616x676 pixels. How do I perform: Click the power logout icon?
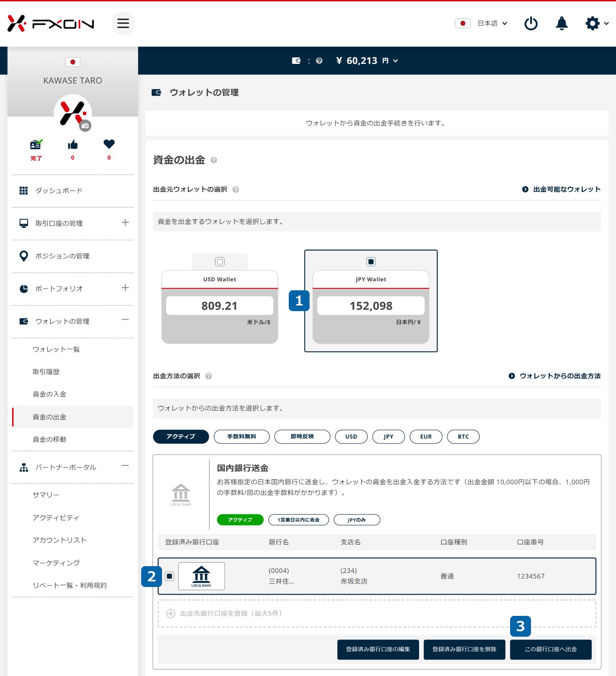tap(531, 23)
